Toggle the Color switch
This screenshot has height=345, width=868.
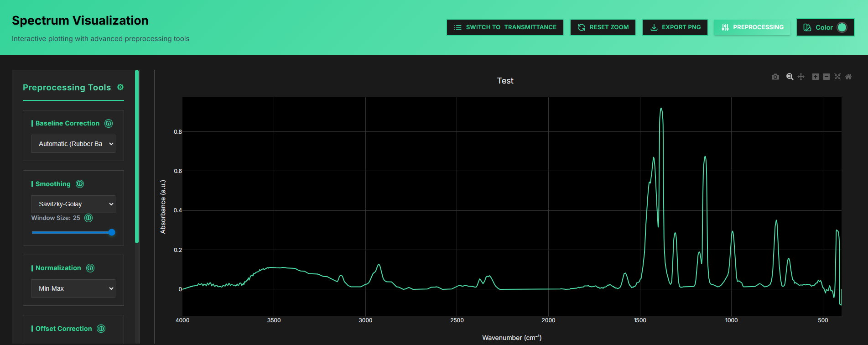[x=842, y=27]
